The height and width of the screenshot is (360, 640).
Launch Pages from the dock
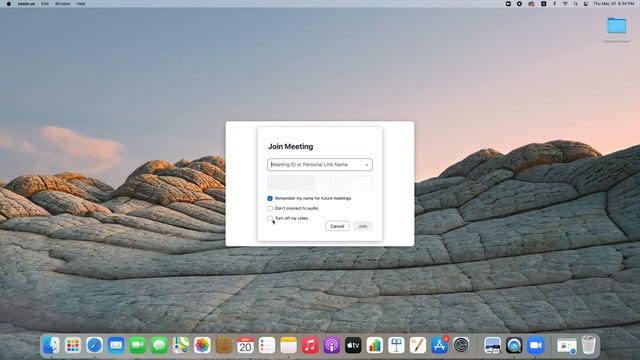point(418,345)
